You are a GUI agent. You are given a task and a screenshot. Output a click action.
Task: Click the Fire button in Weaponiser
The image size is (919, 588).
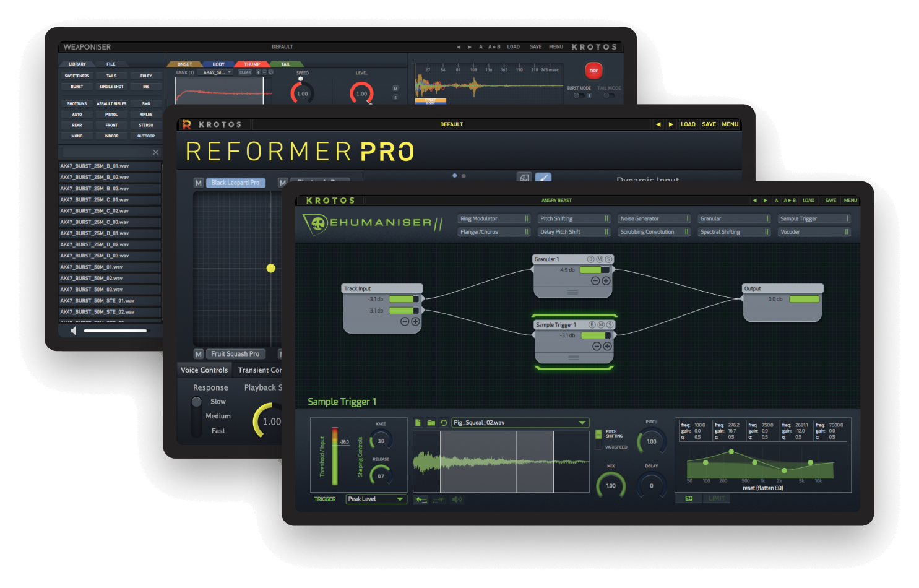593,71
